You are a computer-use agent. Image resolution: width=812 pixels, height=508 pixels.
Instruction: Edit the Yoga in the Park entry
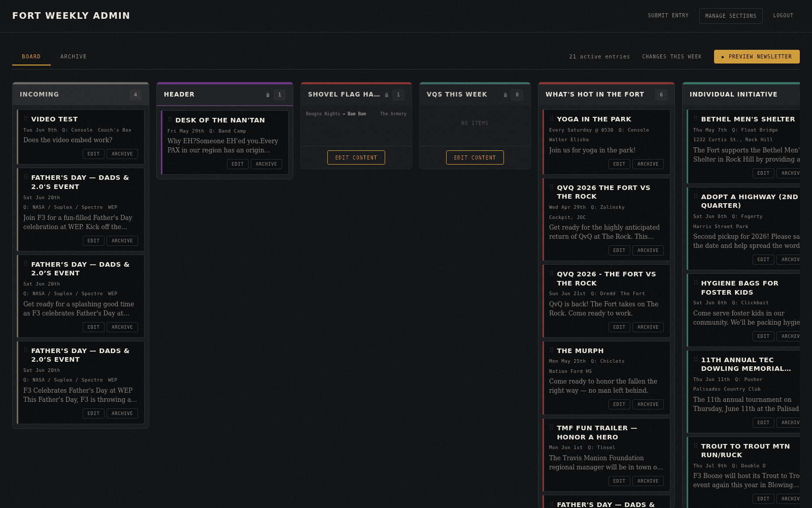619,164
